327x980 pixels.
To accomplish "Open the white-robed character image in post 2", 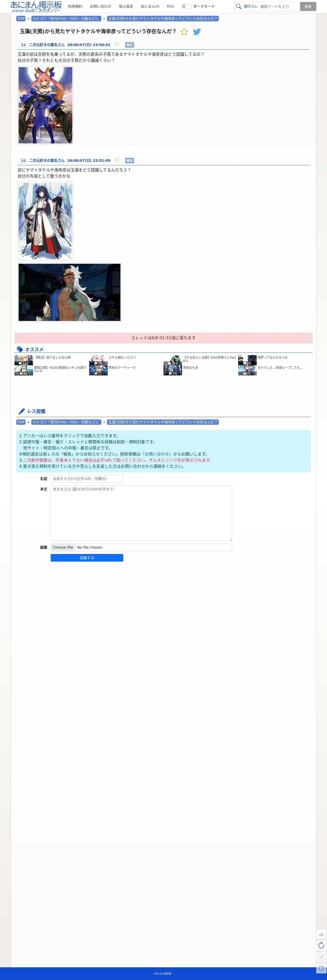I will pos(45,221).
